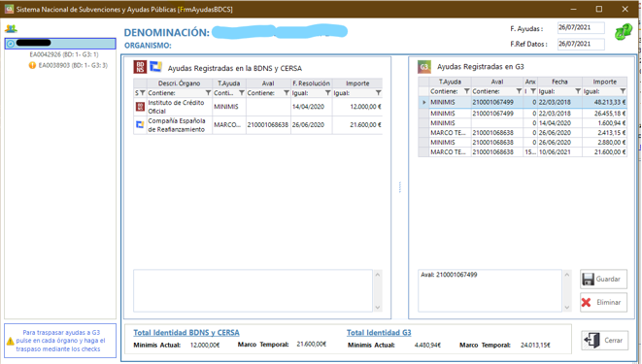Image resolution: width=642 pixels, height=364 pixels.
Task: Select the G3 row with importe 48.213,33 €
Action: pyautogui.click(x=523, y=102)
